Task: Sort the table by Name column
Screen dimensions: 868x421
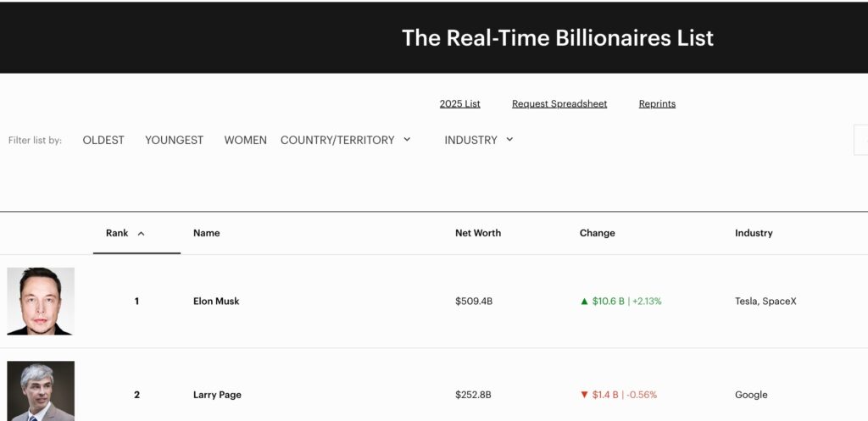Action: pyautogui.click(x=206, y=233)
